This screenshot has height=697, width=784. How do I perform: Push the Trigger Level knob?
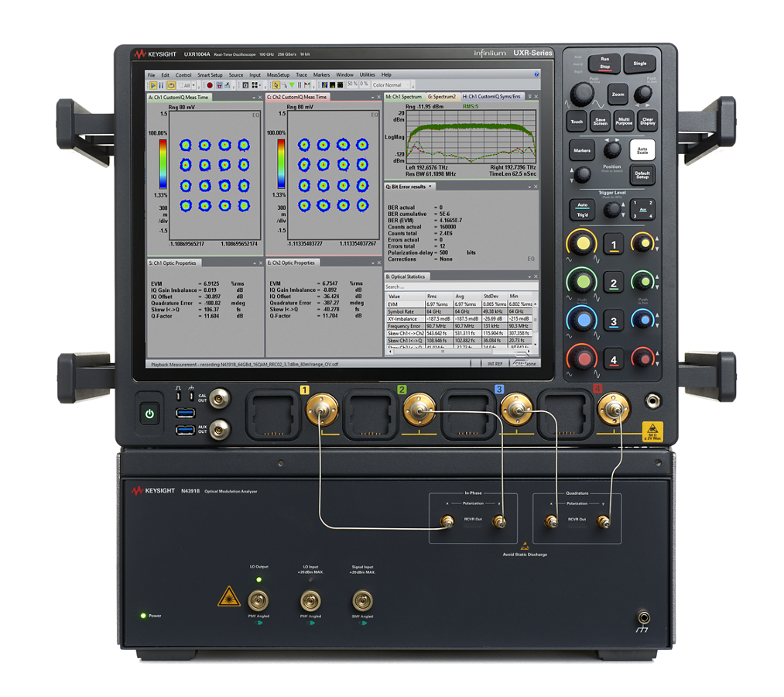tap(611, 210)
